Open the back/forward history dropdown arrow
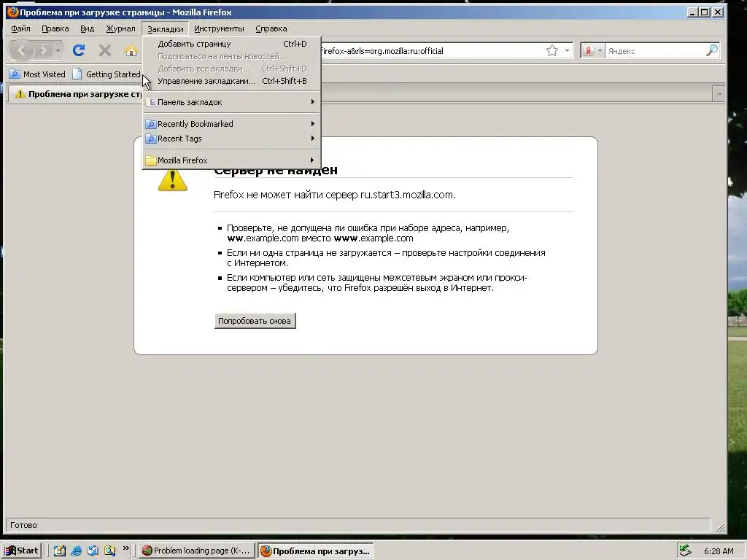This screenshot has height=560, width=747. point(58,50)
